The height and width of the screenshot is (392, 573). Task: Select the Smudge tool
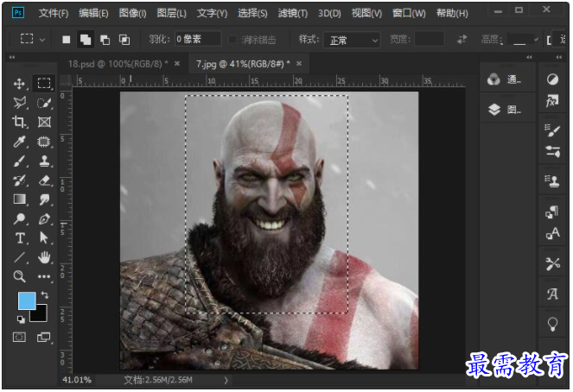click(44, 199)
